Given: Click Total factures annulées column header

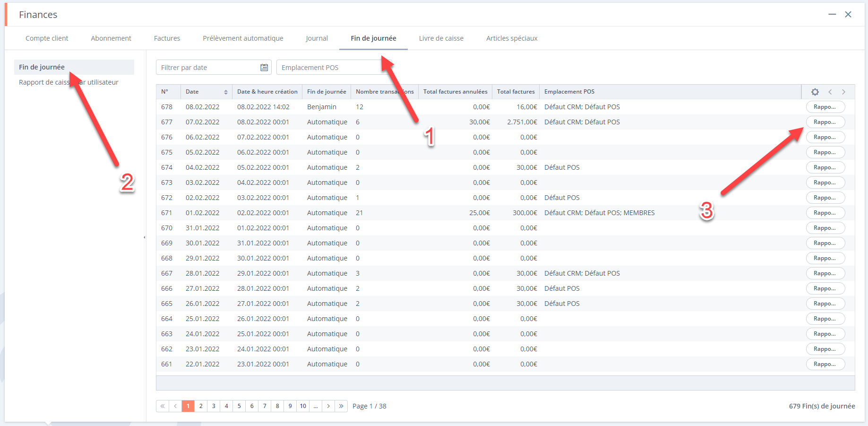Looking at the screenshot, I should point(455,92).
